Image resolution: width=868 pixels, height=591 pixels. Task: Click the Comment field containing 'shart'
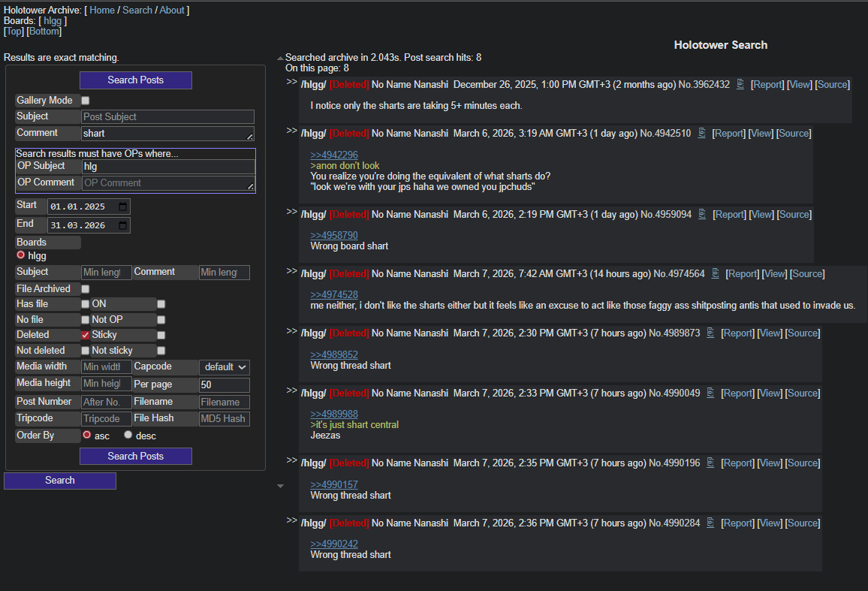click(167, 134)
